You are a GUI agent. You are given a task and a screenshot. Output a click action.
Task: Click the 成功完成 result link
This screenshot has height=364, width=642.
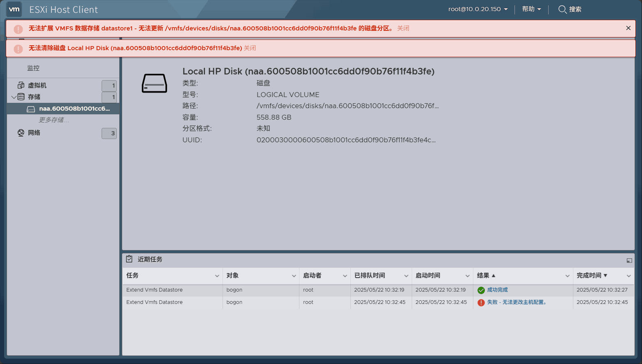coord(498,290)
